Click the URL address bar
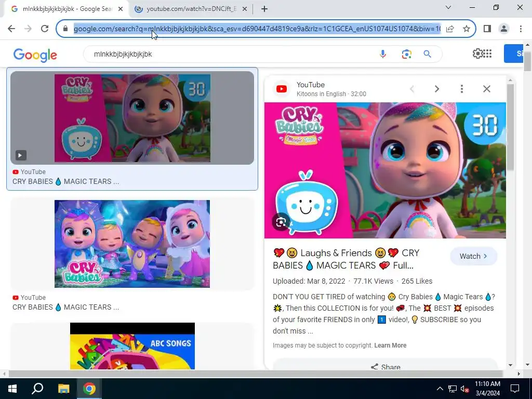Image resolution: width=532 pixels, height=399 pixels. click(257, 29)
